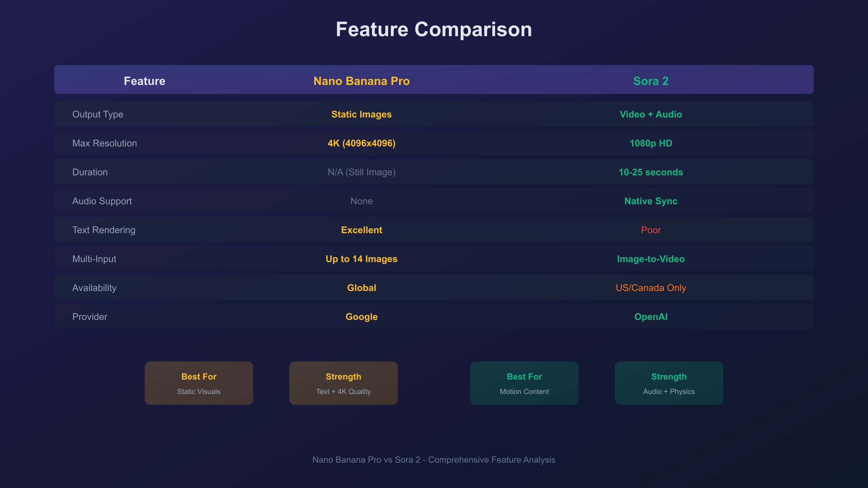Click the US/Canada Only cell
The width and height of the screenshot is (868, 488).
[650, 287]
